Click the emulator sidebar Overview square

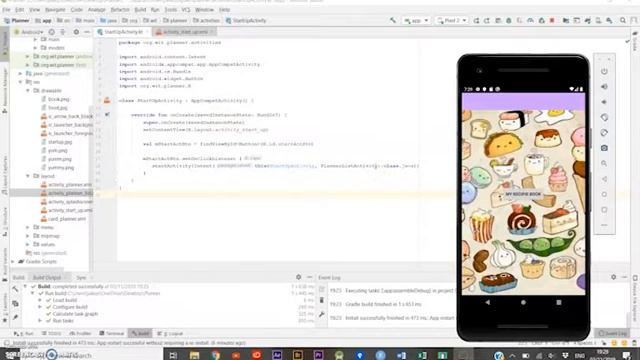coord(604,210)
